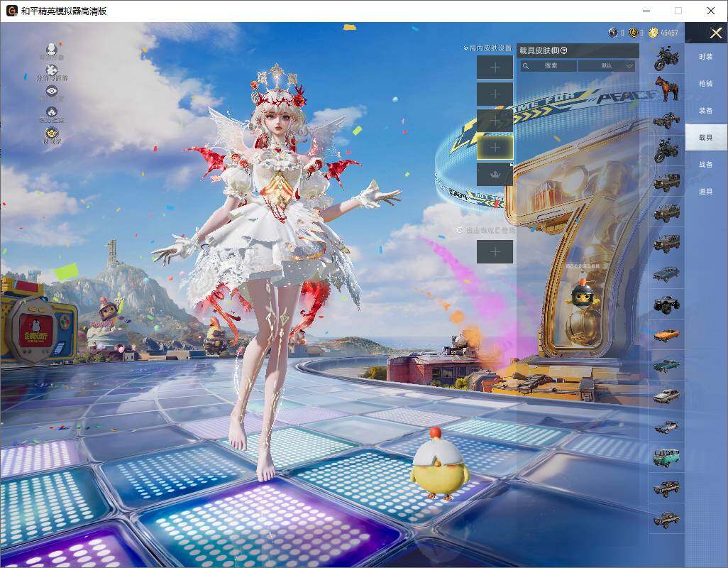Select the white sedan thumbnail
The width and height of the screenshot is (728, 568).
click(x=666, y=396)
